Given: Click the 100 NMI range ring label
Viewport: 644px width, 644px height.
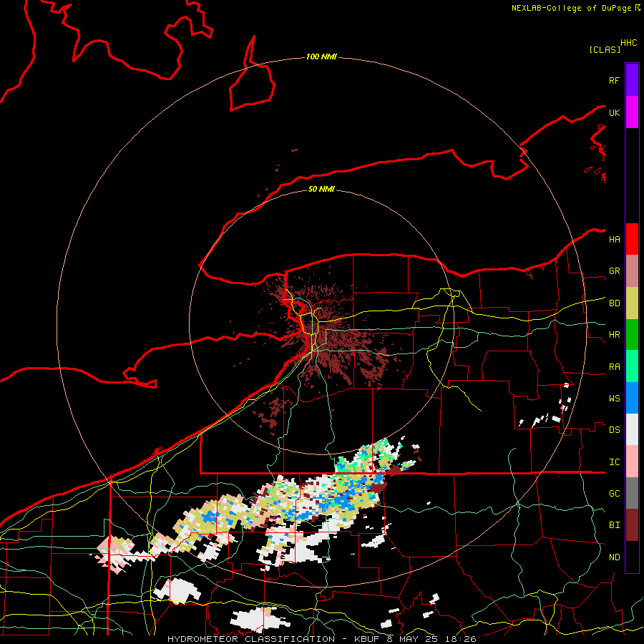Looking at the screenshot, I should click(x=321, y=57).
